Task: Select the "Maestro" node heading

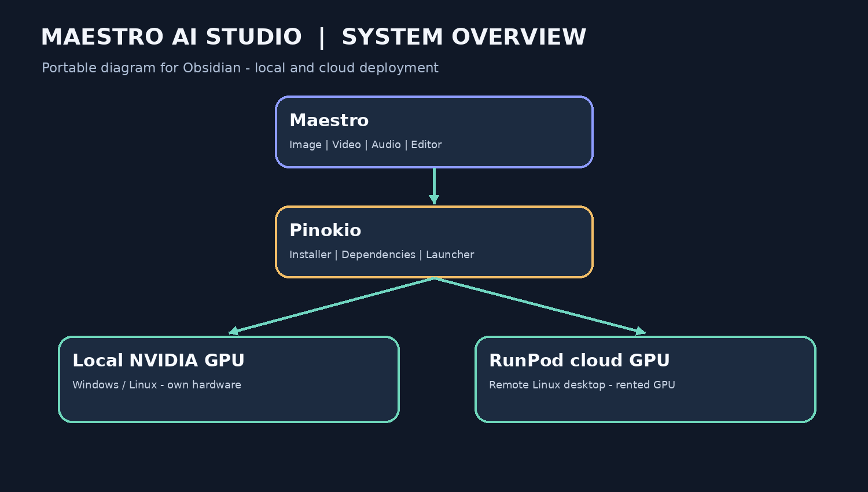Action: tap(329, 120)
